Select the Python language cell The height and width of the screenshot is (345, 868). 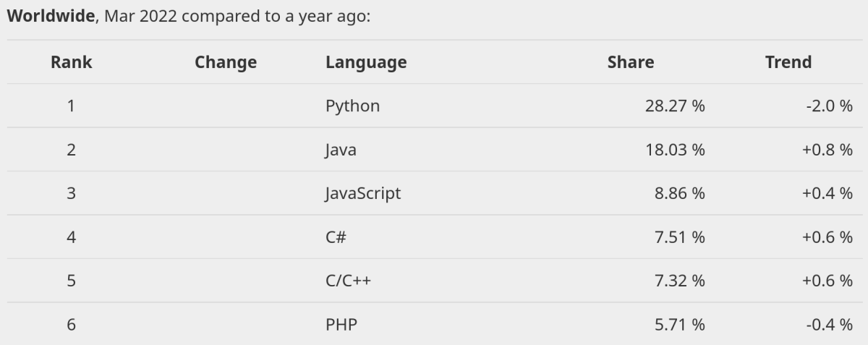point(352,106)
